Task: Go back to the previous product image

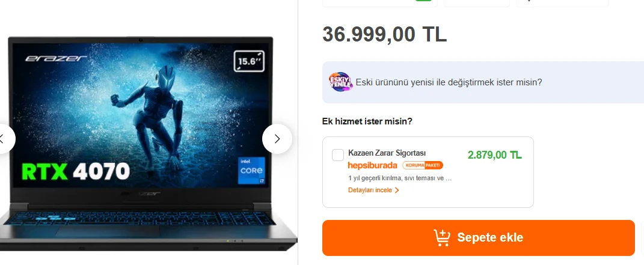Action: 4,139
